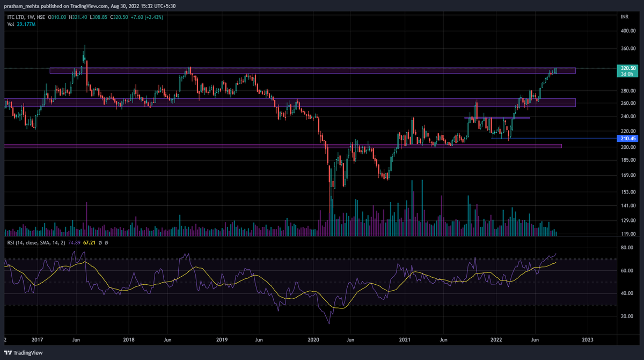Click the 129.00 price axis label
This screenshot has height=360, width=644.
pos(628,221)
